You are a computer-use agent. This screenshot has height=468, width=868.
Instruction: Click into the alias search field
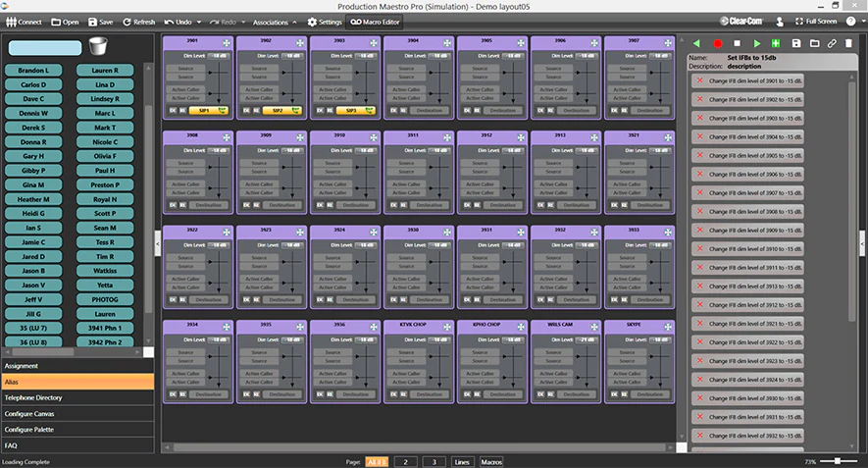tap(45, 48)
